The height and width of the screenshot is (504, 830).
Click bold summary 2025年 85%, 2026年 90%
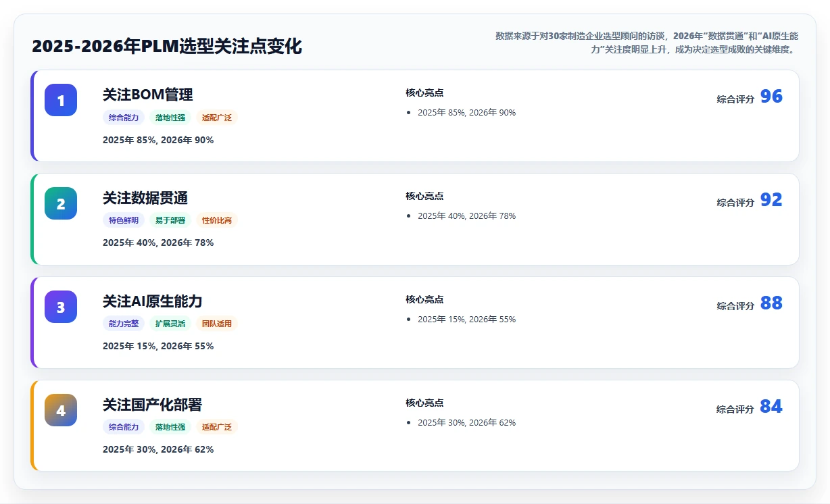[x=158, y=140]
